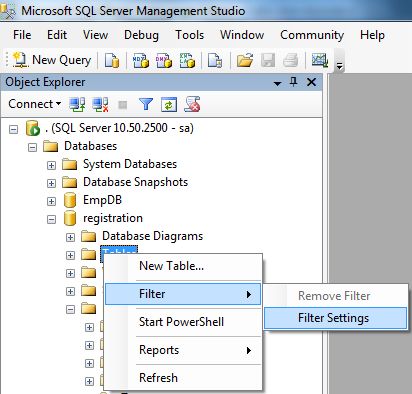
Task: Click the Activity Monitor toolbar icon
Action: pos(320,60)
